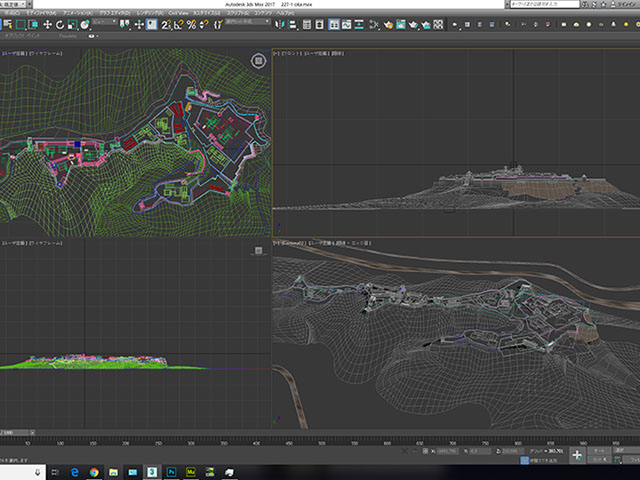
Task: Click the Mirror tool icon
Action: coord(280,25)
